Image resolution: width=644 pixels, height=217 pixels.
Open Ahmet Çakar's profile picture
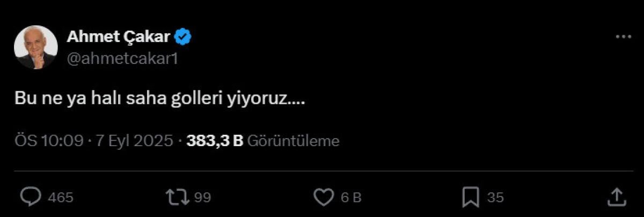click(x=36, y=48)
